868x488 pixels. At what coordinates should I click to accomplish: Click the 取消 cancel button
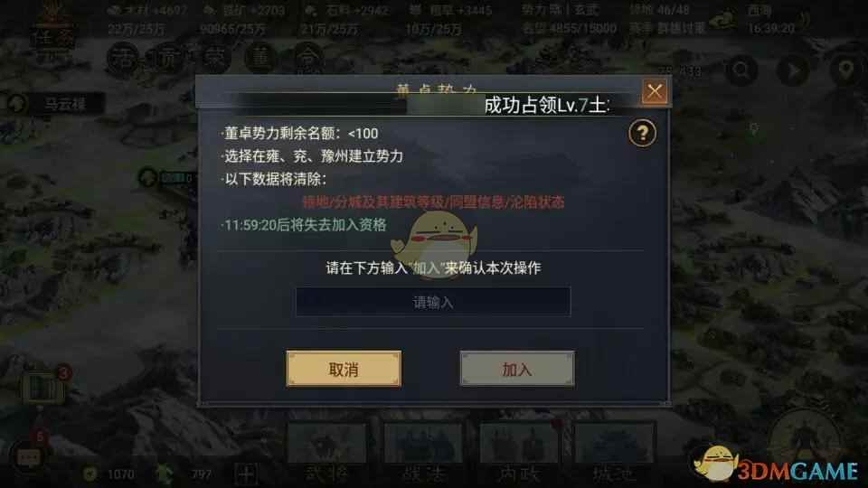tap(344, 369)
